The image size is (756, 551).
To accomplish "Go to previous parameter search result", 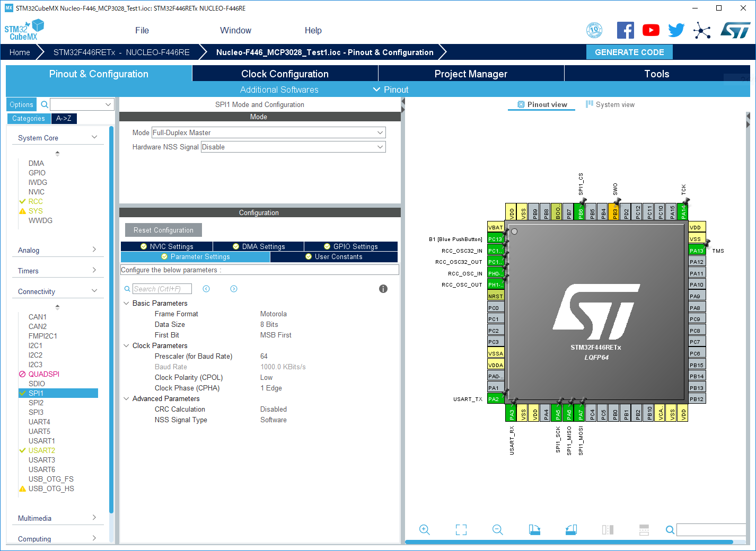I will (x=206, y=289).
